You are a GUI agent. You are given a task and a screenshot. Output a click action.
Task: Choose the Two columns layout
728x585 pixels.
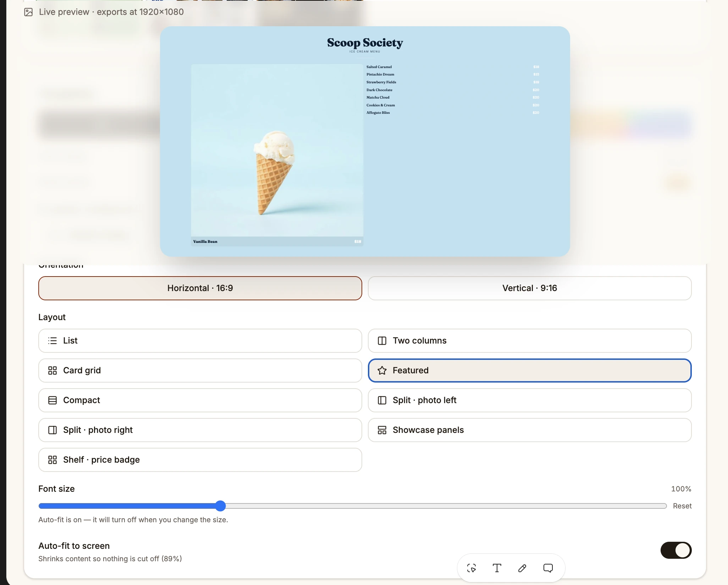click(530, 340)
